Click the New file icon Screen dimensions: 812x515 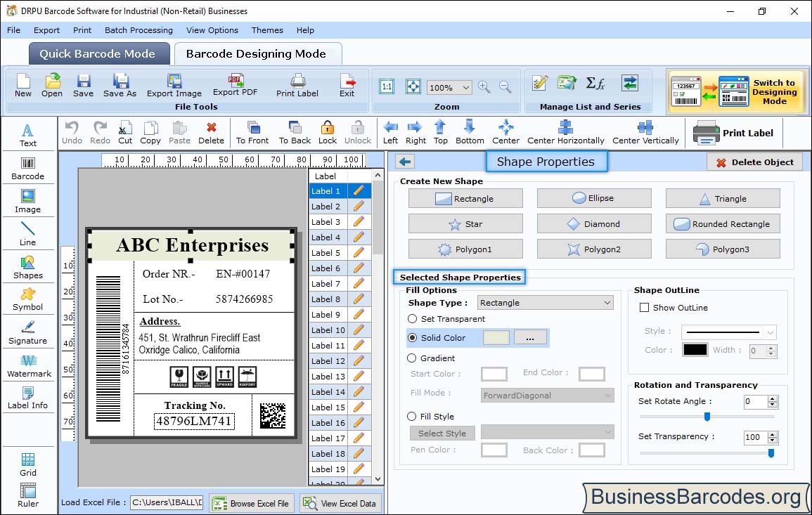point(22,86)
